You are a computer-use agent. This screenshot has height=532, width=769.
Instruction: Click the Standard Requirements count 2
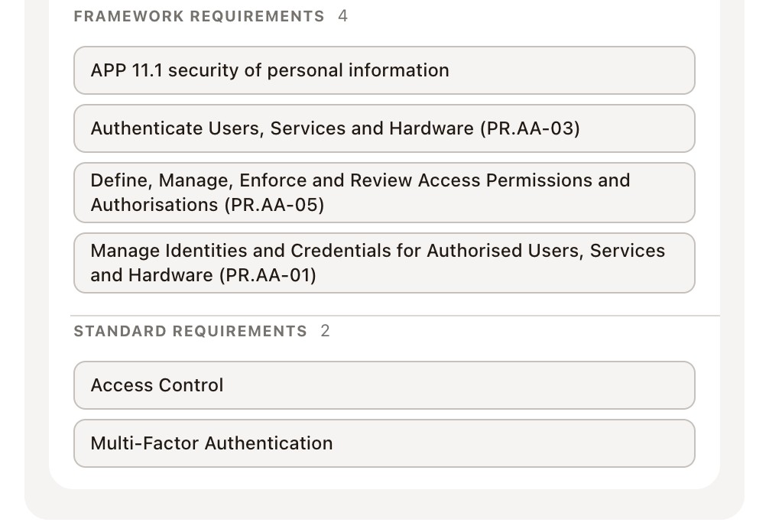[x=325, y=331]
